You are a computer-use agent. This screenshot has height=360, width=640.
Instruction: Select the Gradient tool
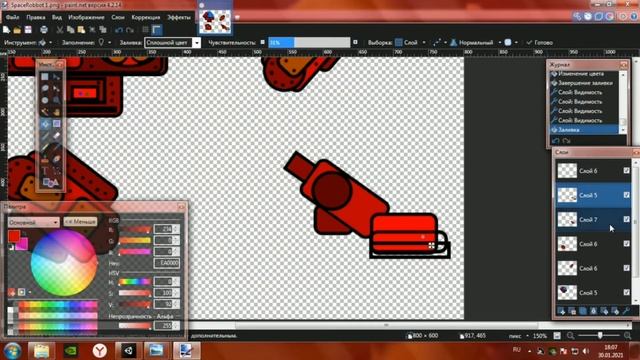tap(56, 124)
